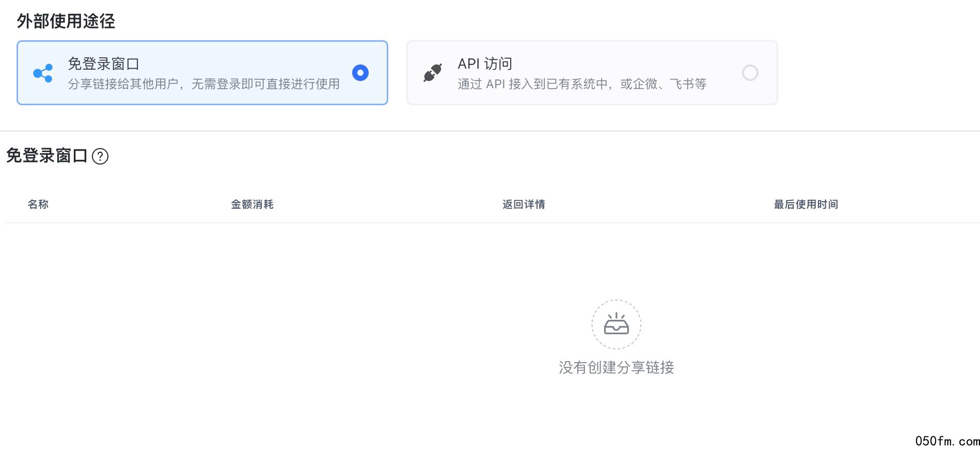
Task: Click the 免登录窗口 section heading
Action: [47, 156]
